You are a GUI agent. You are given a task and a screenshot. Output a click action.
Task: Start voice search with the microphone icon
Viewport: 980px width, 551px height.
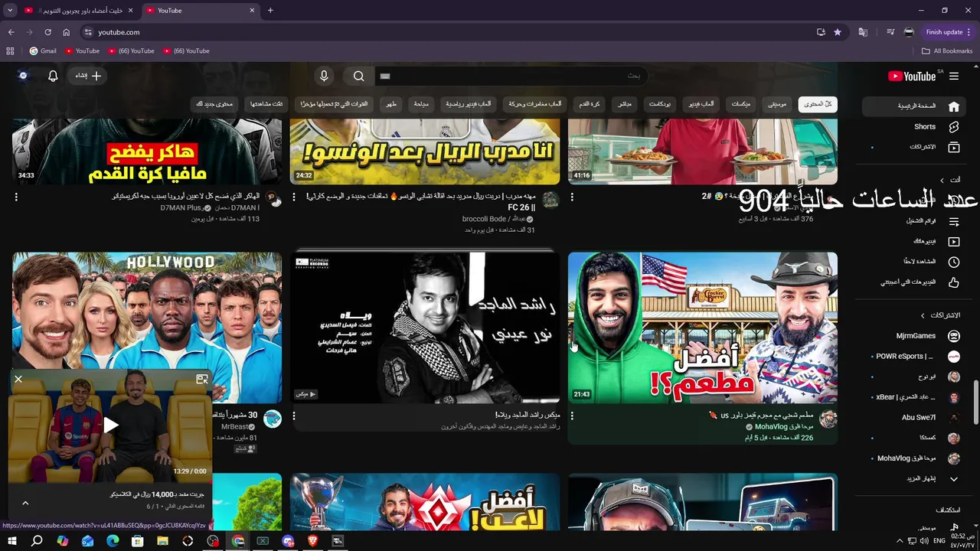(324, 76)
